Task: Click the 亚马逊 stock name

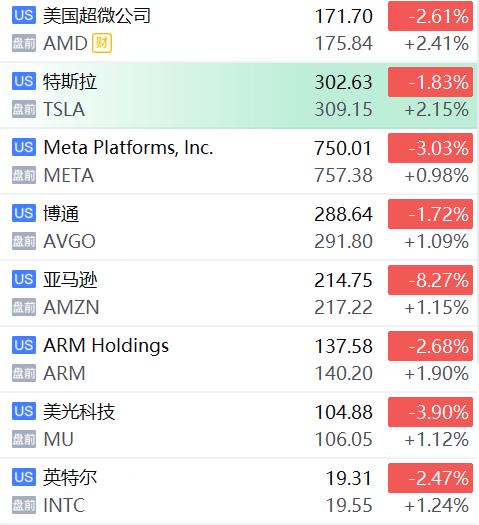Action: point(70,280)
